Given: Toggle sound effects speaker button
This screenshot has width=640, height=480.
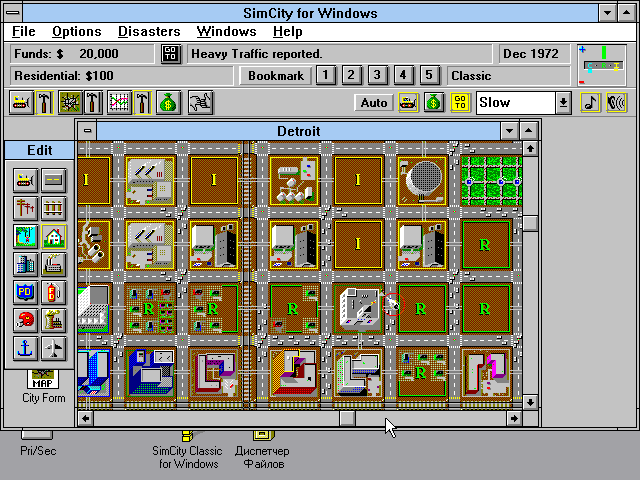Looking at the screenshot, I should 616,102.
